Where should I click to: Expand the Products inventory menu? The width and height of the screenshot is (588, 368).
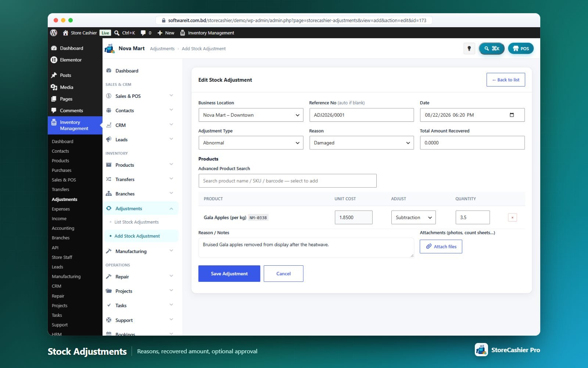coord(140,165)
